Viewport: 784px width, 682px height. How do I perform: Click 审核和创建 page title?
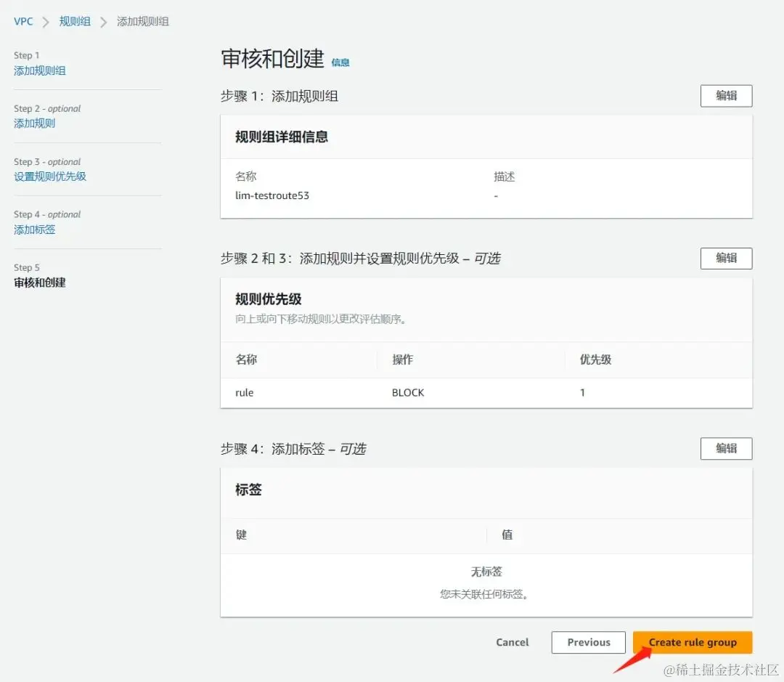[x=272, y=59]
